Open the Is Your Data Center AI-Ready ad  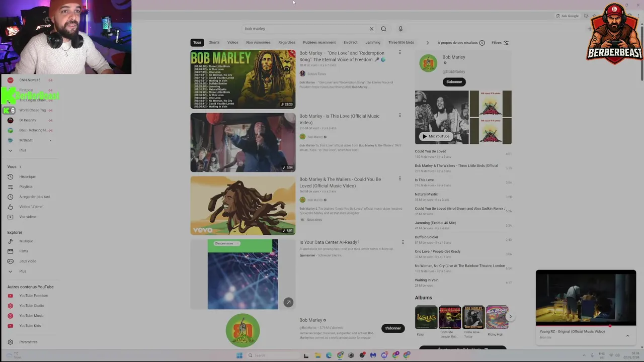point(329,242)
